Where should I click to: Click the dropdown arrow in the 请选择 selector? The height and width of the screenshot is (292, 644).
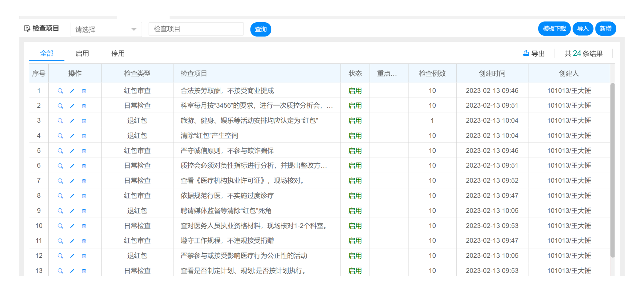tap(134, 29)
